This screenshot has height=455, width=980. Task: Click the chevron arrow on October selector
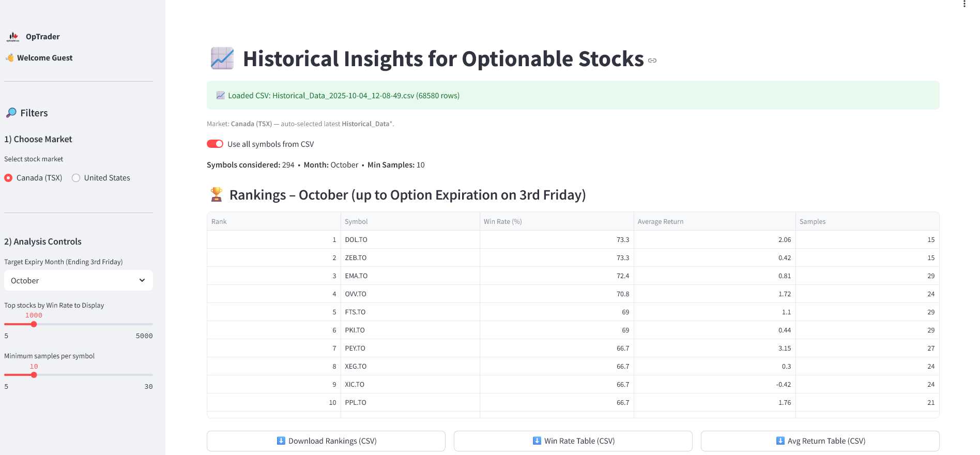[142, 280]
